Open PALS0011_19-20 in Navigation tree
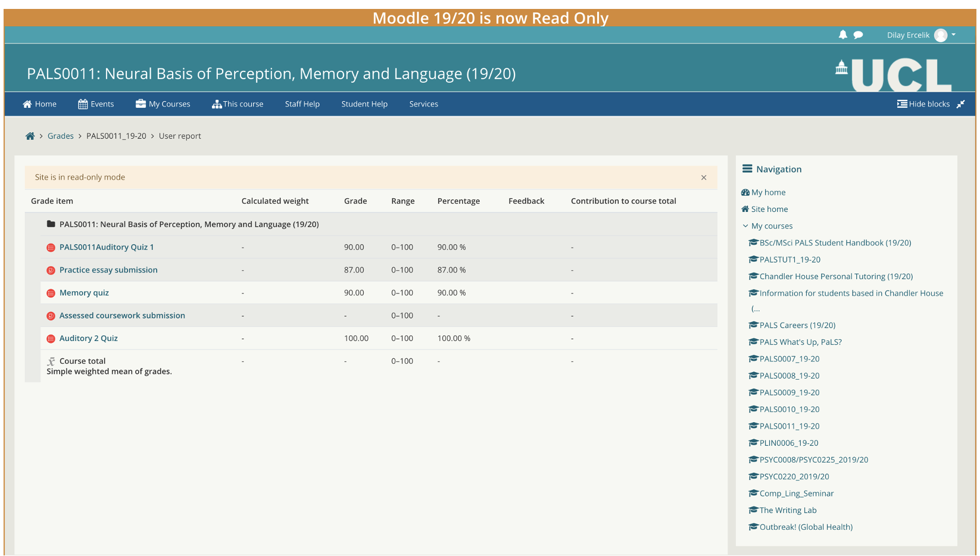This screenshot has height=556, width=980. point(789,426)
